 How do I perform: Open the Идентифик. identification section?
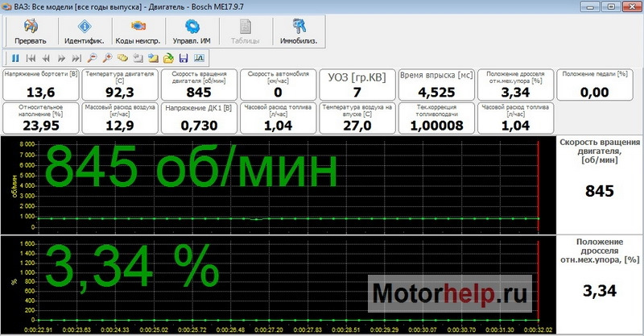[85, 31]
